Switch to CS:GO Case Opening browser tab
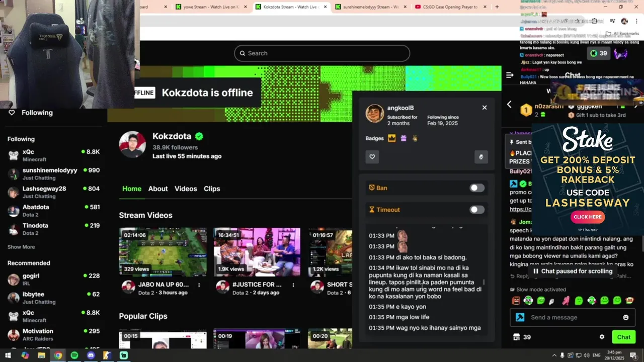644x362 pixels. [x=450, y=7]
